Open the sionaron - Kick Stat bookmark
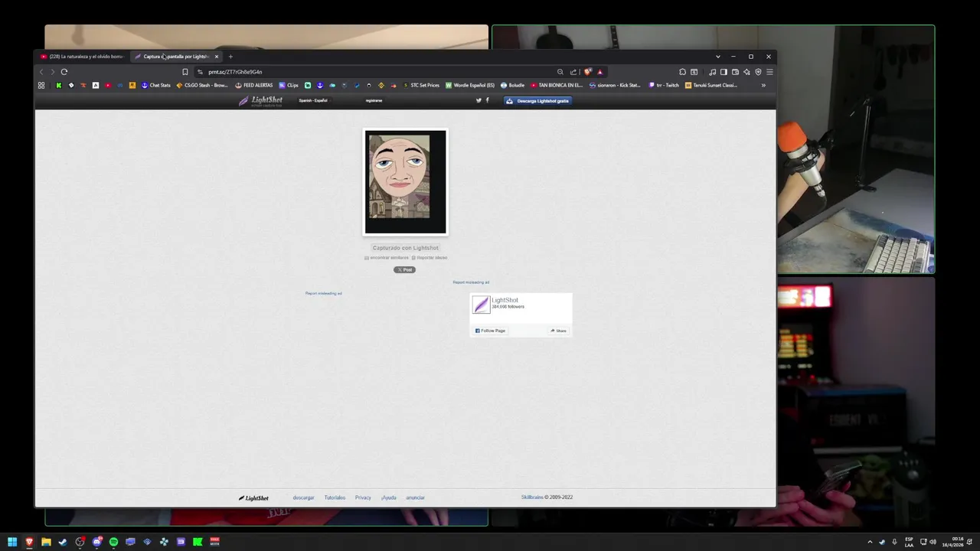The height and width of the screenshot is (551, 980). coord(615,85)
